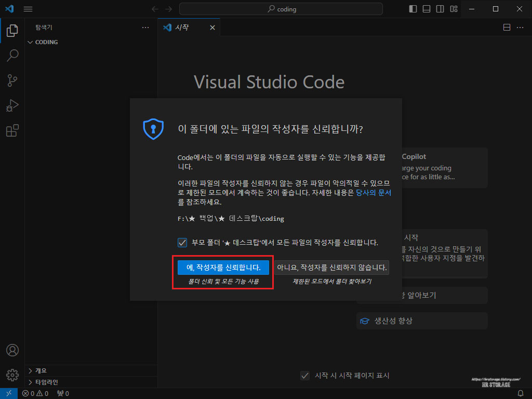
Task: Click the 'coding' command center search box
Action: pos(281,9)
